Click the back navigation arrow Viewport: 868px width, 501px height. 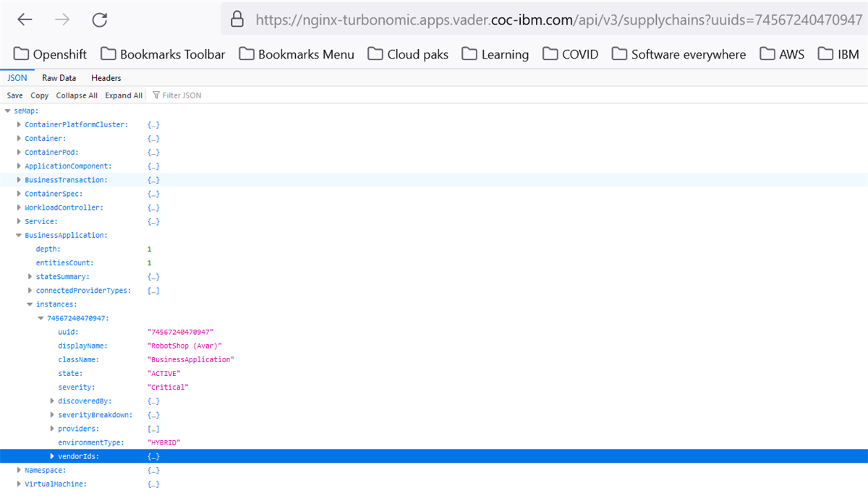coord(24,20)
